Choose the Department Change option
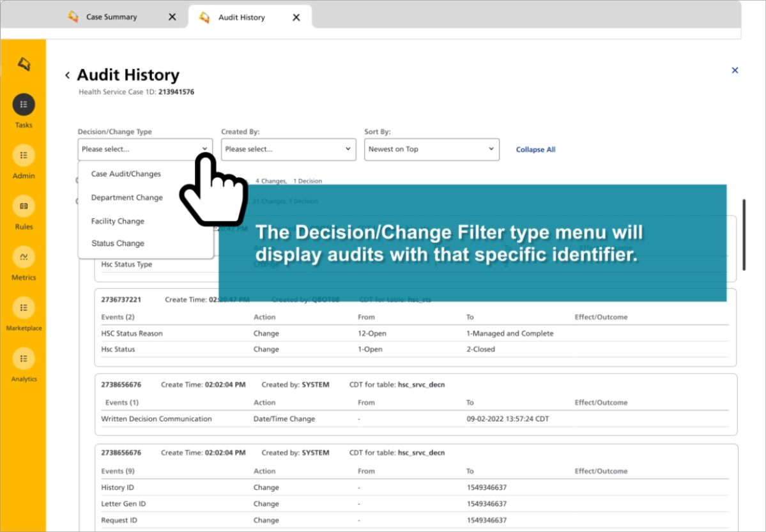Viewport: 766px width, 532px height. click(126, 197)
